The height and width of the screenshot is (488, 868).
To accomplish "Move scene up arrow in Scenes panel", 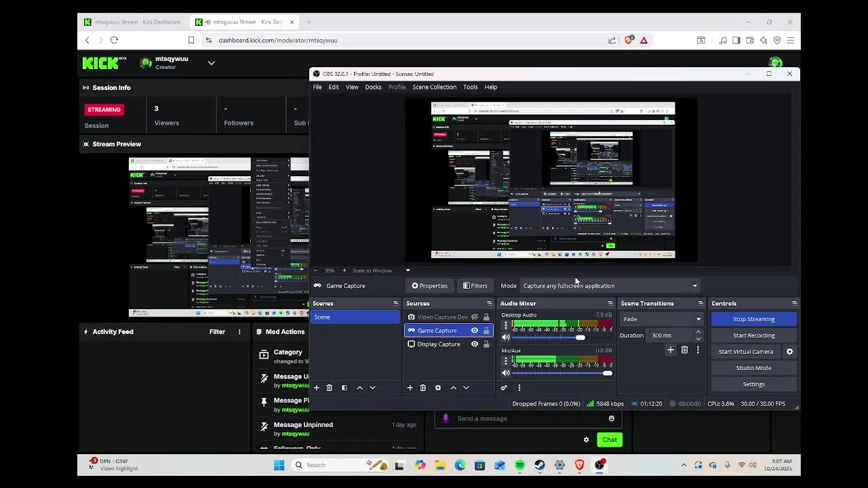I will click(x=359, y=388).
